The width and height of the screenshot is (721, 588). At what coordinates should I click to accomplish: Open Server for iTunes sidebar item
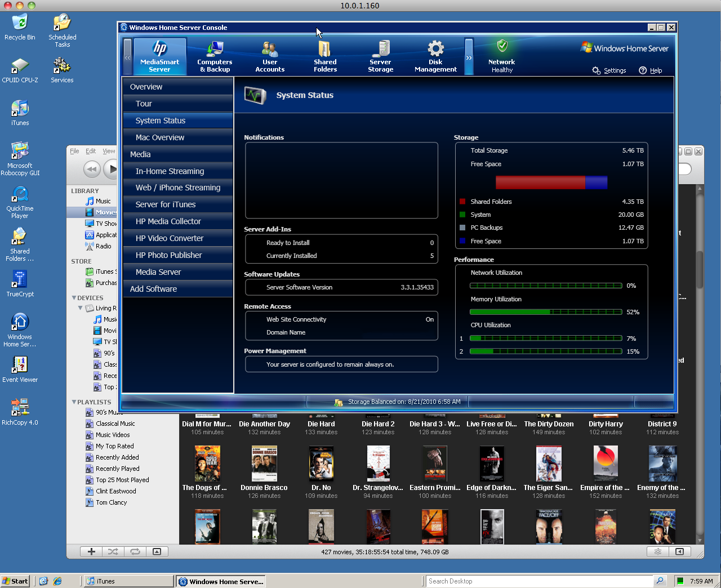tap(178, 204)
